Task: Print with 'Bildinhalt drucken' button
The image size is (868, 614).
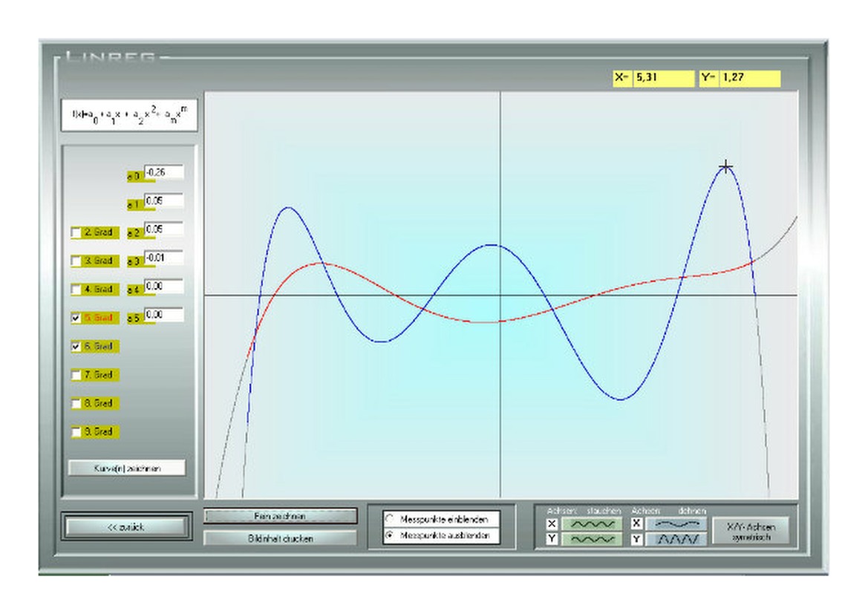Action: pos(280,538)
